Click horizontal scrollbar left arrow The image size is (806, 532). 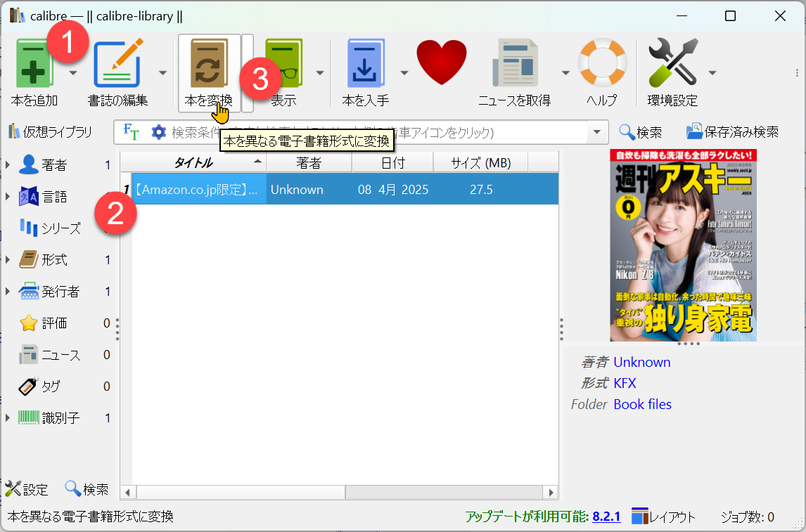(x=127, y=493)
